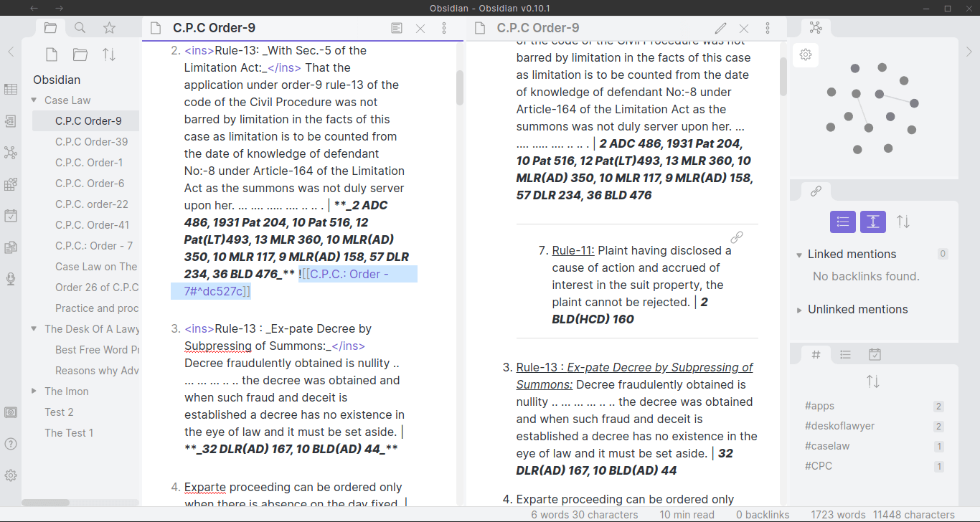Open embedded Rule-11 block link icon
Image resolution: width=980 pixels, height=522 pixels.
[737, 237]
